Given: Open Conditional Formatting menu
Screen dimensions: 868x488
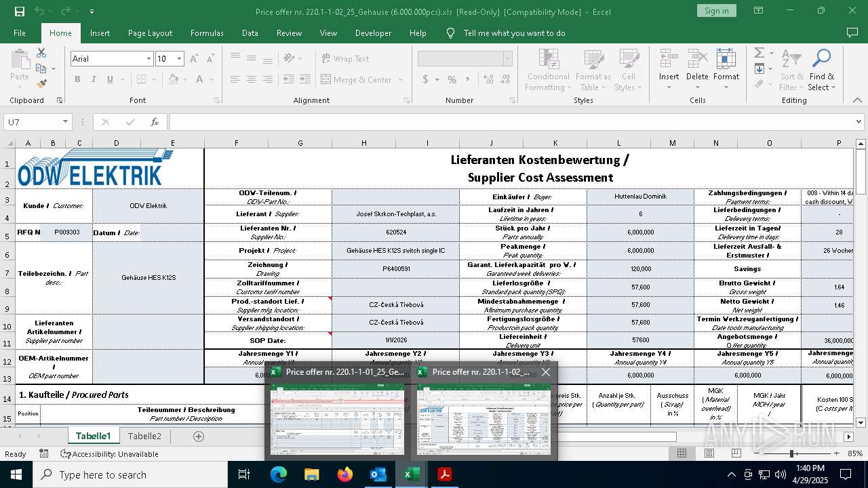Looking at the screenshot, I should (x=549, y=70).
